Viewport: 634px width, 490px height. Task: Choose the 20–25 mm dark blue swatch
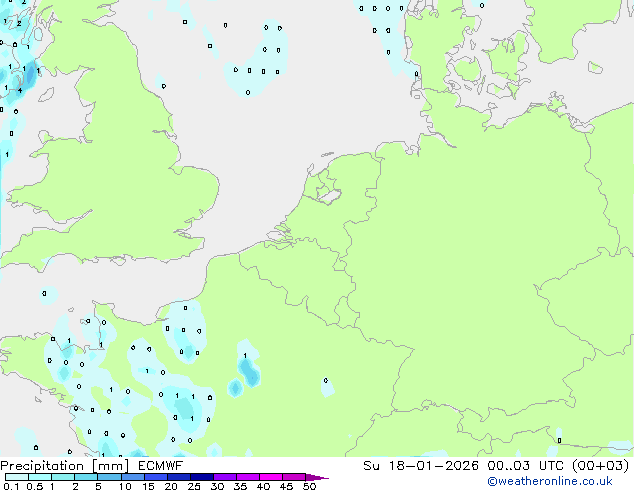(x=179, y=477)
